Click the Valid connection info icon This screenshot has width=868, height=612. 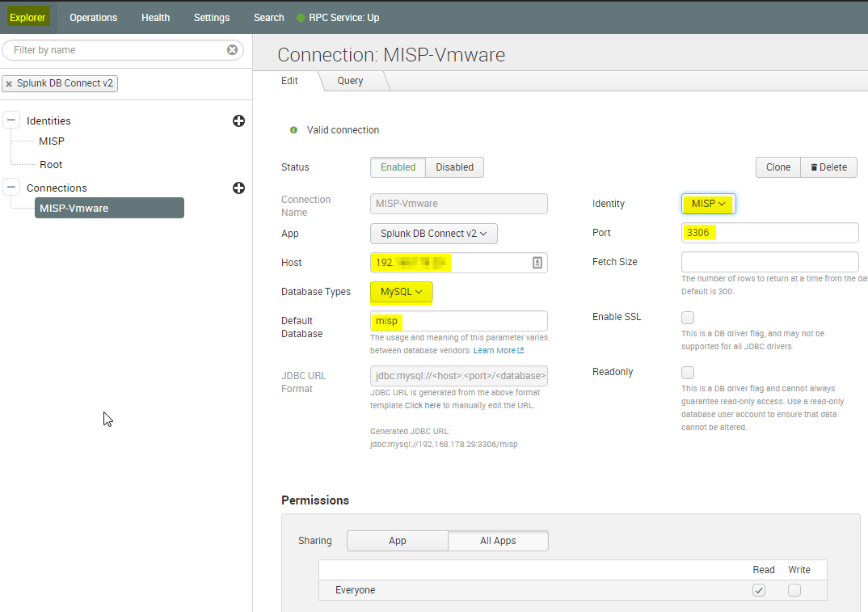click(x=293, y=130)
